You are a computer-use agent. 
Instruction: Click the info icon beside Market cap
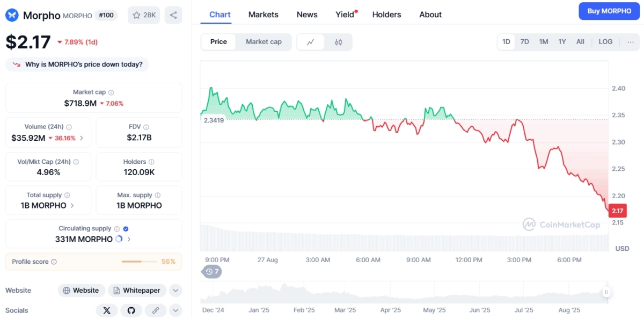[111, 92]
